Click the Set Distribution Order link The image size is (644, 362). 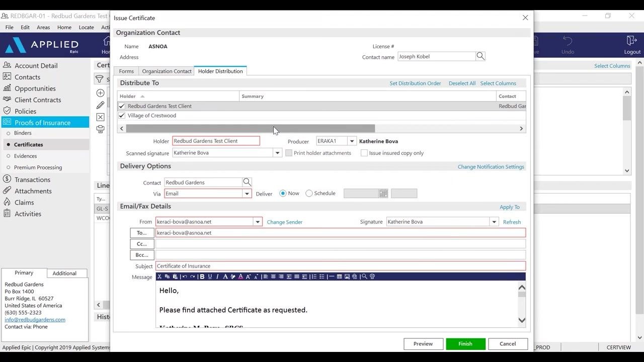(415, 83)
